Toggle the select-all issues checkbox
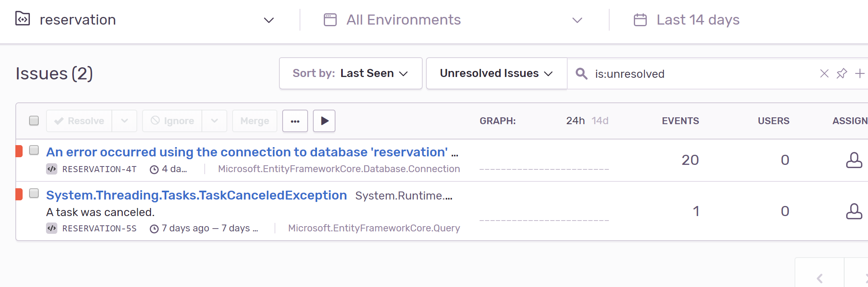The image size is (868, 287). pos(34,121)
